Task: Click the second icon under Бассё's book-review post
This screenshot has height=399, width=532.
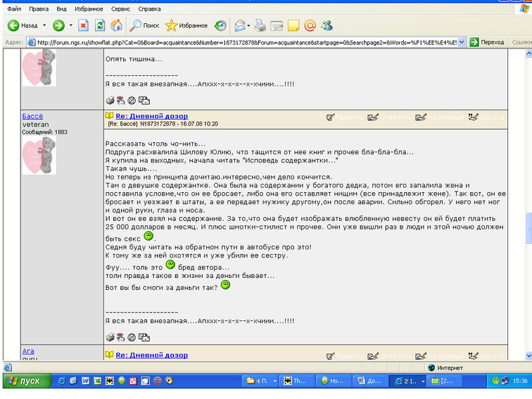Action: (x=121, y=337)
